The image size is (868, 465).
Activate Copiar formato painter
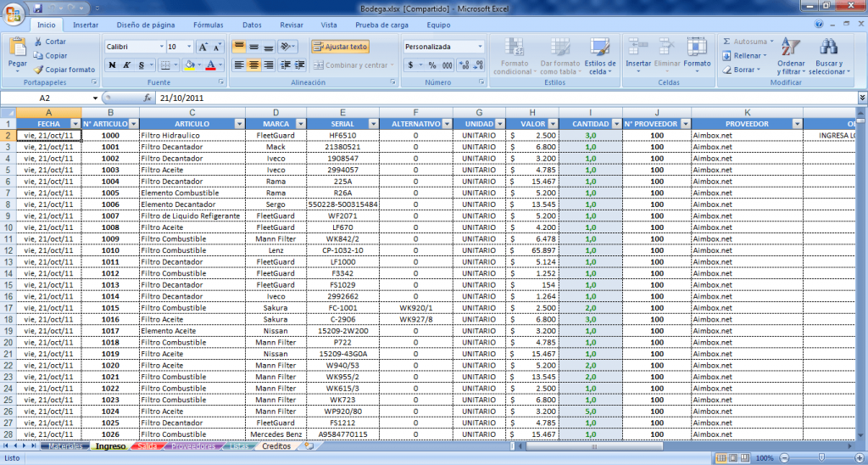coord(64,70)
